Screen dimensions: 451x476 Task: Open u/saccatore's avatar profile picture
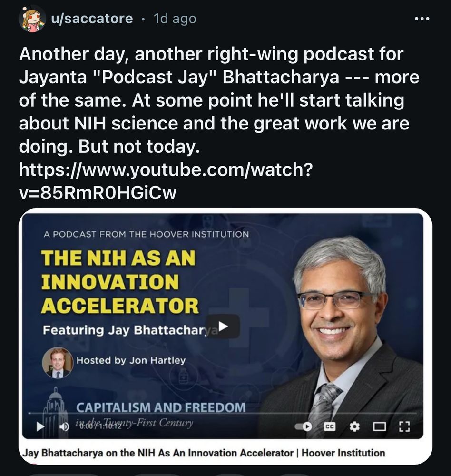tap(32, 19)
